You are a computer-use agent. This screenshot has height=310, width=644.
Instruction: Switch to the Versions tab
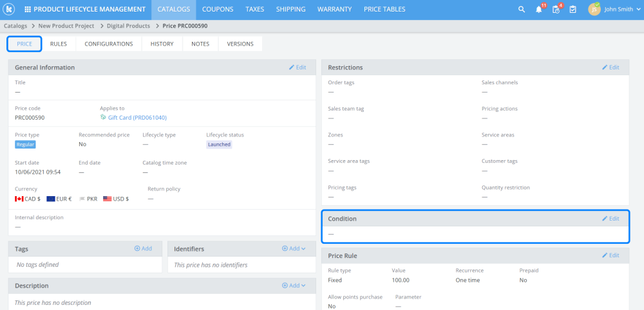[x=240, y=44]
